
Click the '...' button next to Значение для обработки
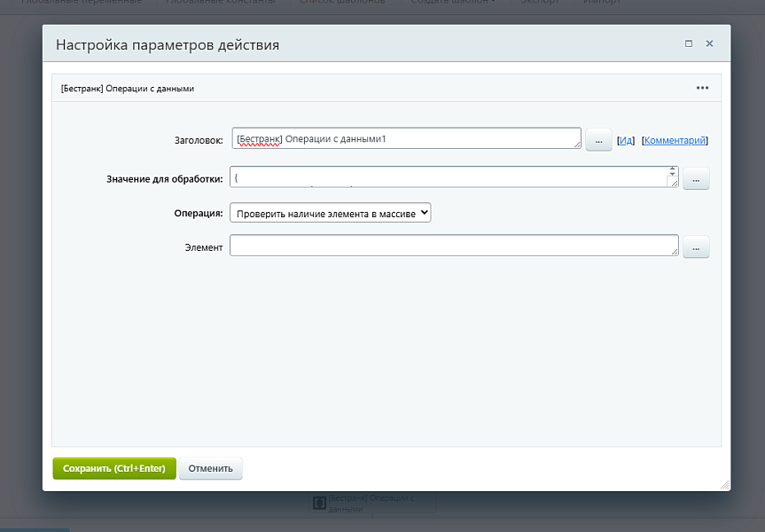click(x=695, y=179)
